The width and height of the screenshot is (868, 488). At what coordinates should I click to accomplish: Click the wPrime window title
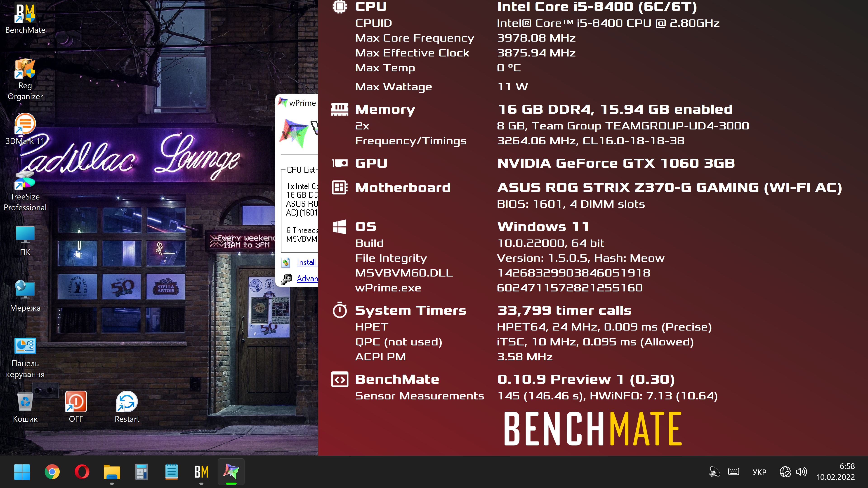pos(302,103)
